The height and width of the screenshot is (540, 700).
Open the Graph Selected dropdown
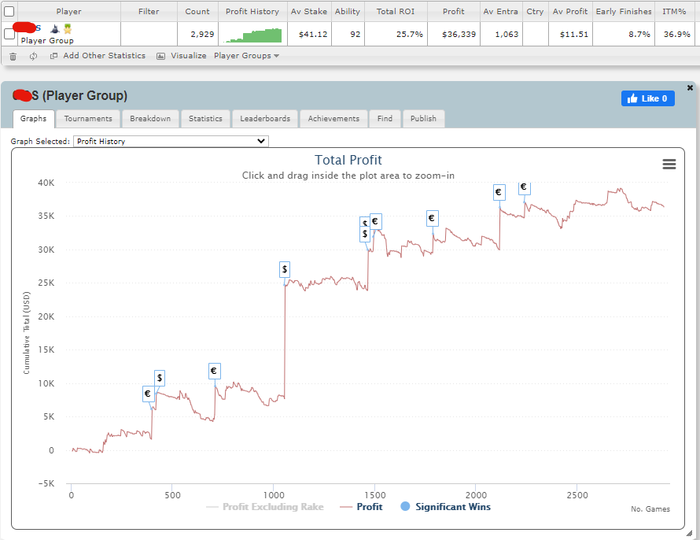click(x=171, y=141)
